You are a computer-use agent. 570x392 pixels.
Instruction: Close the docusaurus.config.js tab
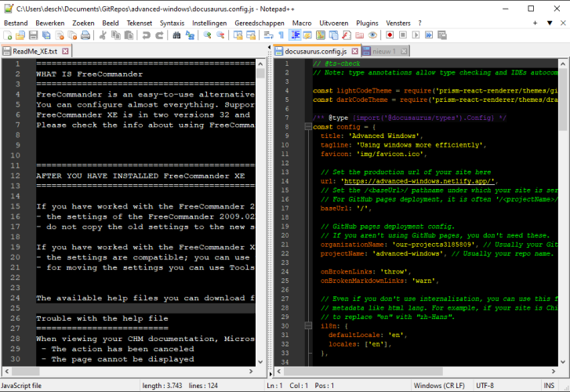tap(355, 51)
